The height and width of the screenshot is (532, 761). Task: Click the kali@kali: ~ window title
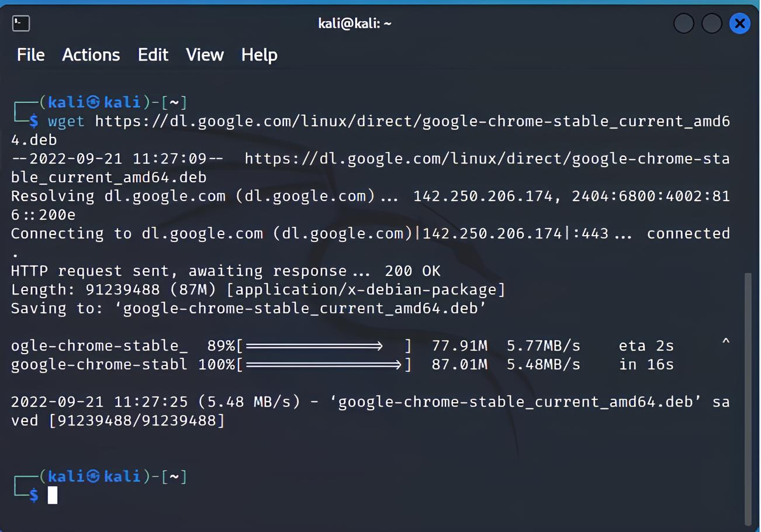(x=355, y=23)
